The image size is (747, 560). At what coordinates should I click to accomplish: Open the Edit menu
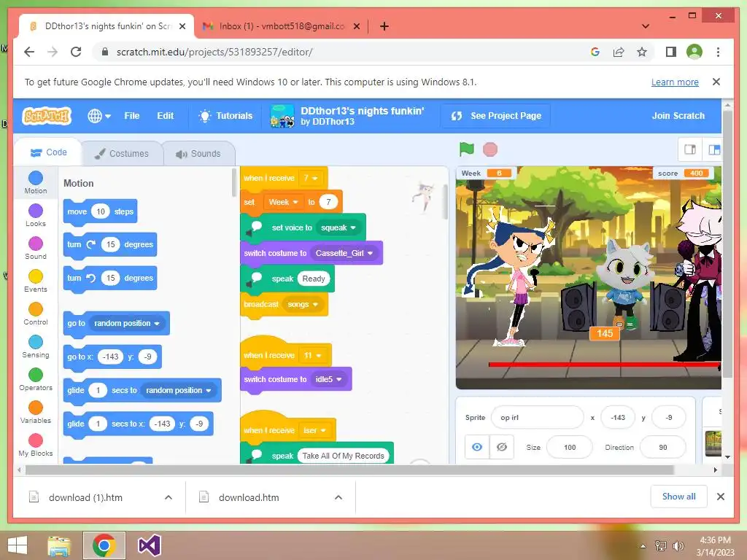pos(166,116)
